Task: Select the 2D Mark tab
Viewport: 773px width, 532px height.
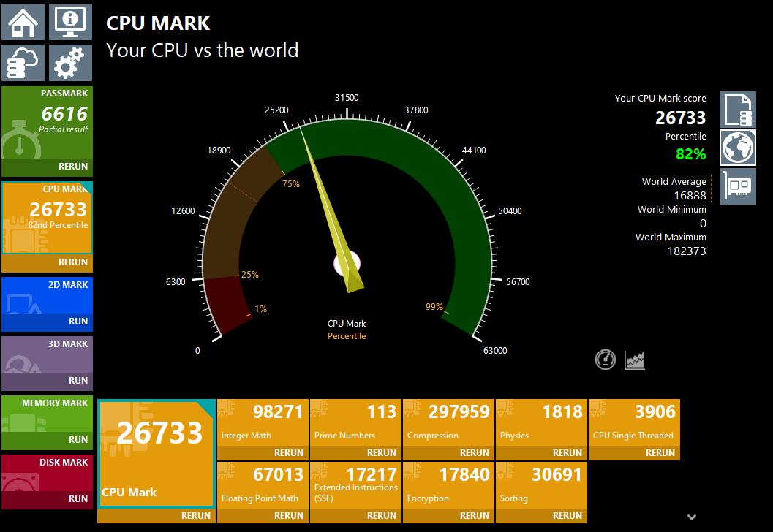Action: pyautogui.click(x=47, y=296)
